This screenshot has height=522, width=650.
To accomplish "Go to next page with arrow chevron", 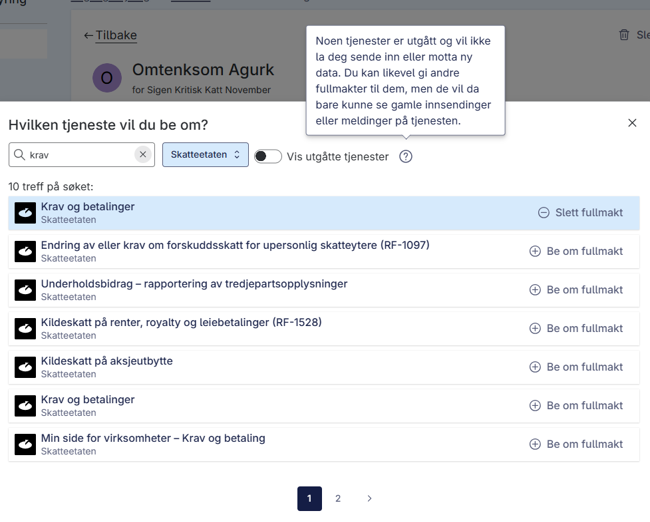I will (x=369, y=498).
